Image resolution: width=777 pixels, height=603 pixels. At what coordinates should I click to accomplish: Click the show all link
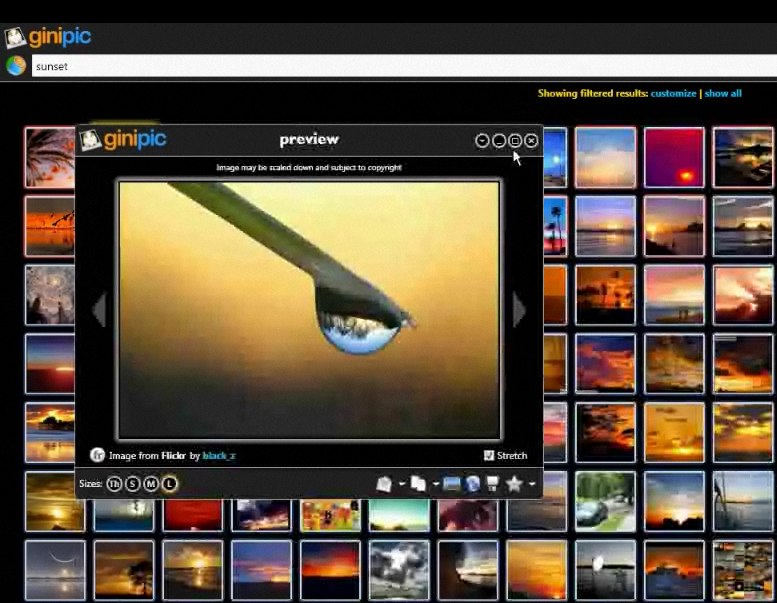pos(723,93)
